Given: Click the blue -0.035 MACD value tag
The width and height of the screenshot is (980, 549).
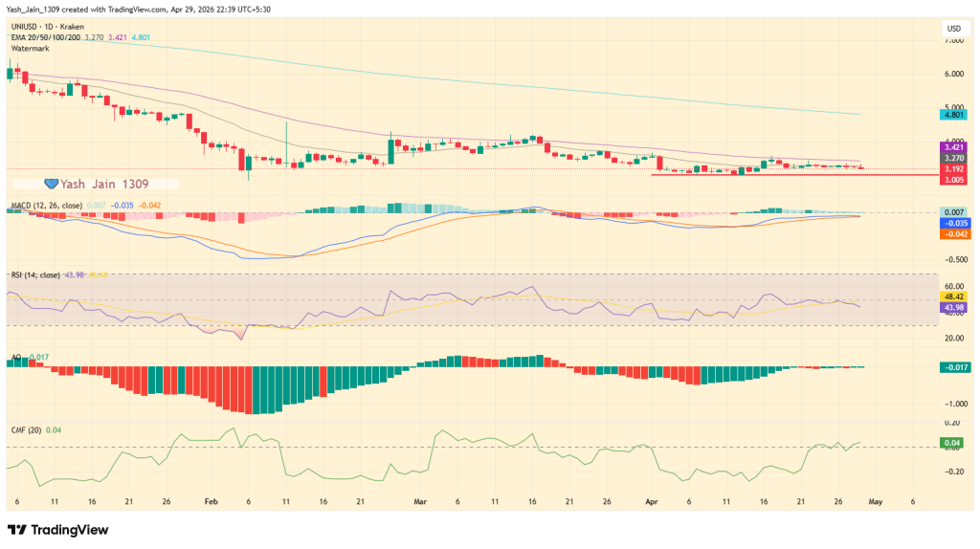Looking at the screenshot, I should pyautogui.click(x=953, y=223).
